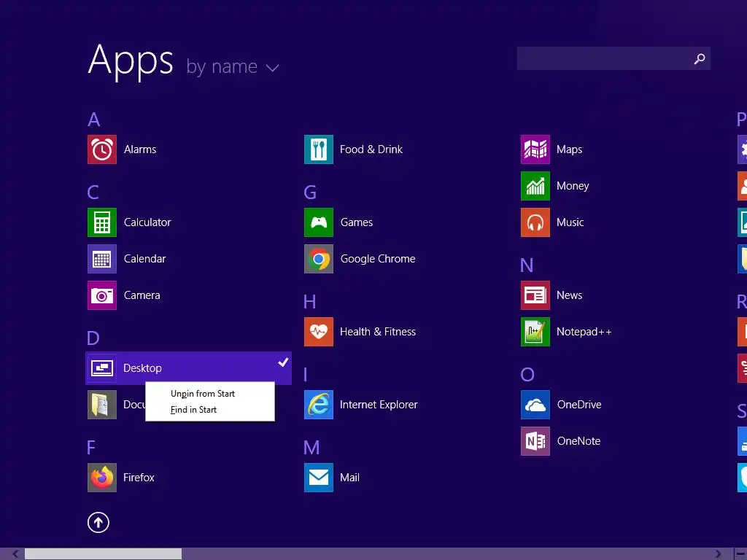Click the 'Mail' label
Viewport: 747px width, 560px height.
pyautogui.click(x=349, y=478)
